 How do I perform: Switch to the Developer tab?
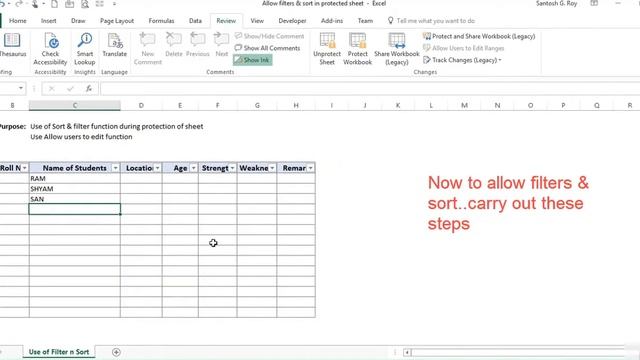click(x=292, y=20)
